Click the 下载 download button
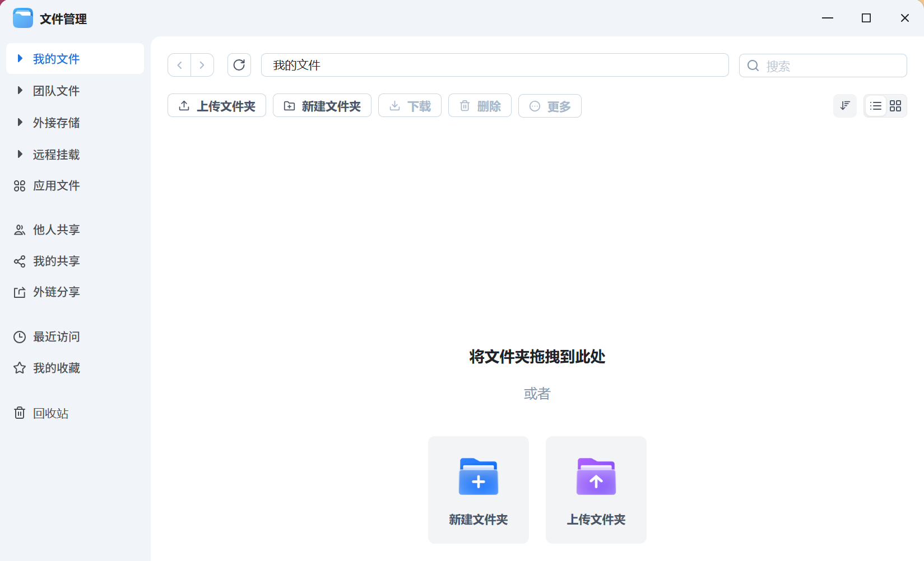This screenshot has height=561, width=924. pyautogui.click(x=410, y=105)
